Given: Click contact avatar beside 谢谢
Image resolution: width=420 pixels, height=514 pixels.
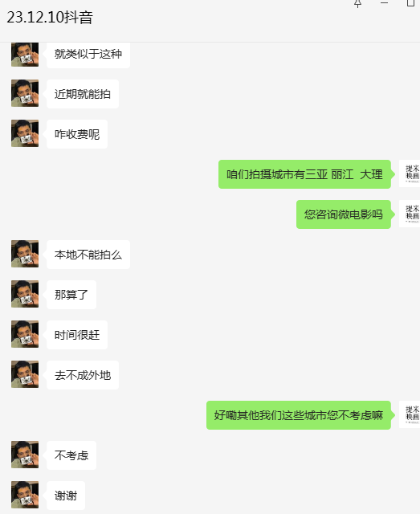Looking at the screenshot, I should click(x=25, y=495).
